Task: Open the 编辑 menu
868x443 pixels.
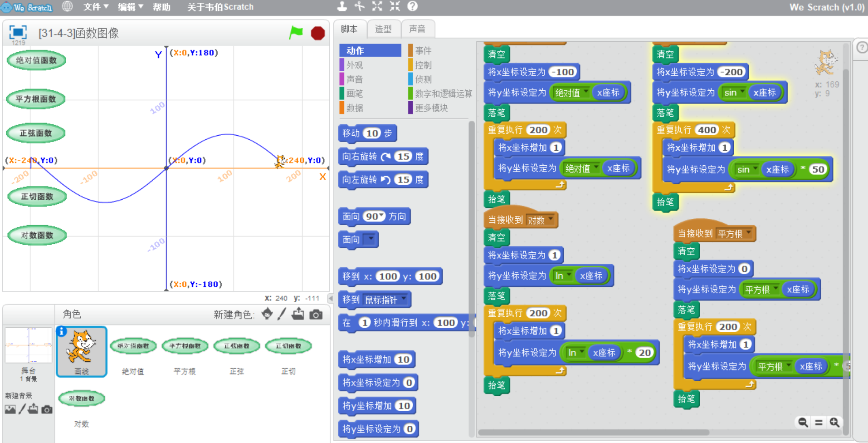Action: [x=130, y=7]
